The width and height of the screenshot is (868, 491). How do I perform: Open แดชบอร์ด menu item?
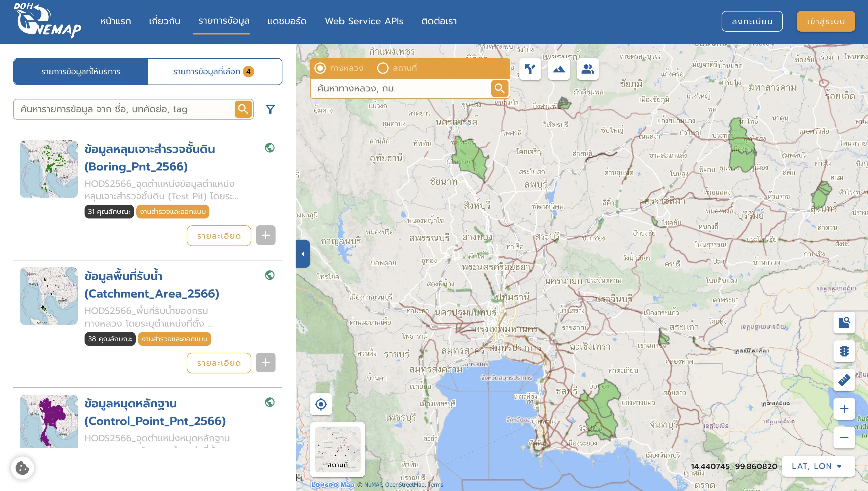(x=287, y=21)
